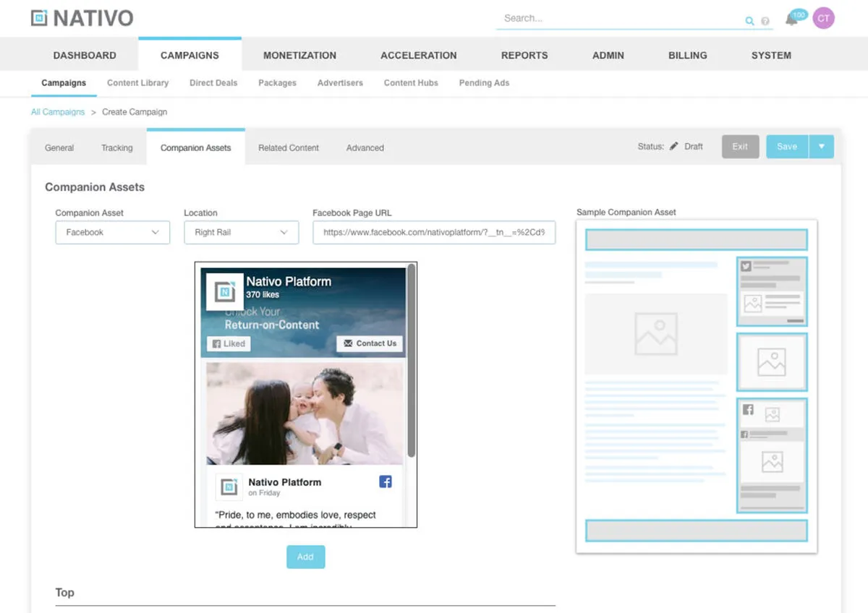This screenshot has width=868, height=613.
Task: Open the Reports main menu
Action: tap(524, 55)
